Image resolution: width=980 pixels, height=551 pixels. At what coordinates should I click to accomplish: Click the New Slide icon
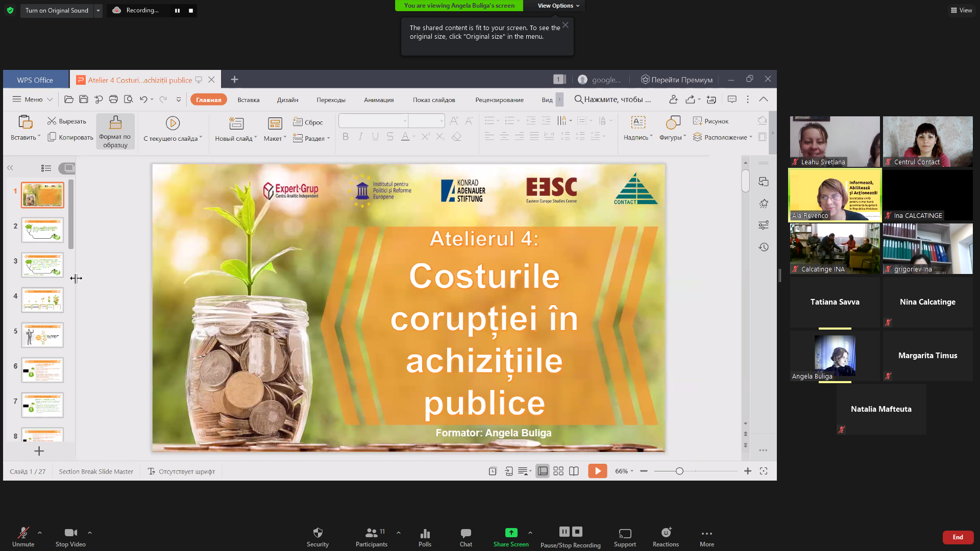click(236, 123)
